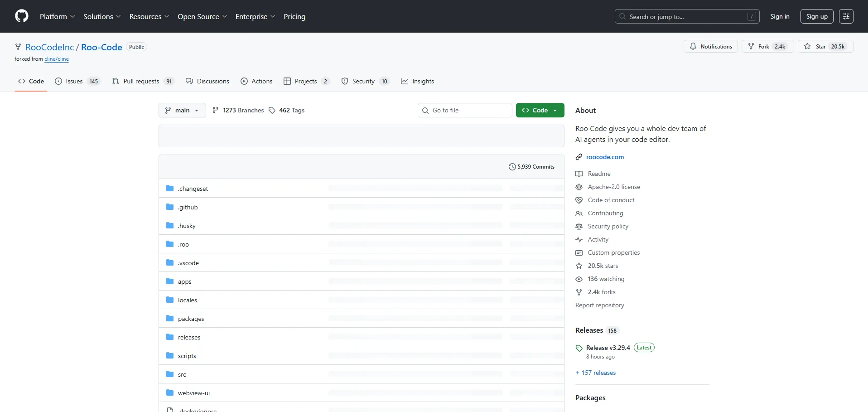Click the Notifications bell icon

(693, 46)
